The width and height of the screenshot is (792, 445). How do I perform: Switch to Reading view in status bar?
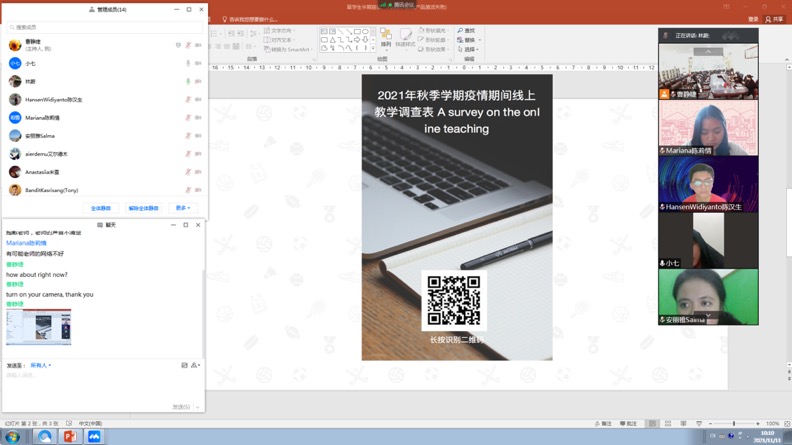683,424
